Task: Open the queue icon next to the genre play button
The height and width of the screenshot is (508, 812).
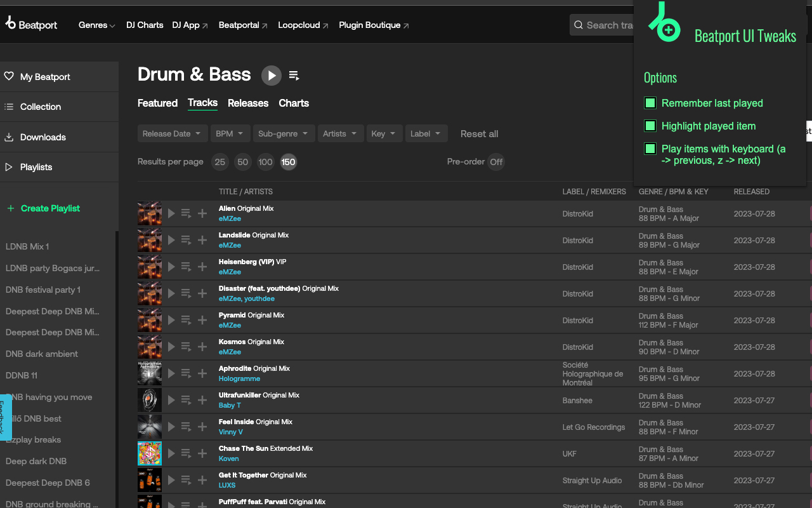Action: (294, 75)
